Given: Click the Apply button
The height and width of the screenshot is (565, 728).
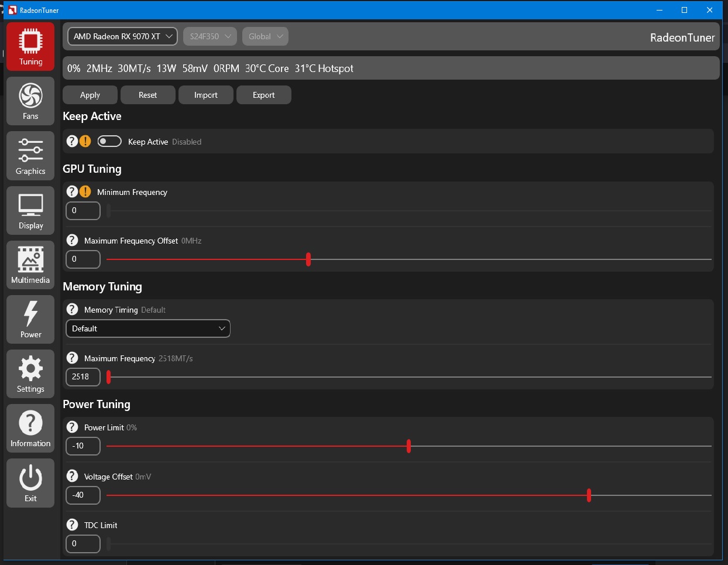Looking at the screenshot, I should pyautogui.click(x=90, y=95).
